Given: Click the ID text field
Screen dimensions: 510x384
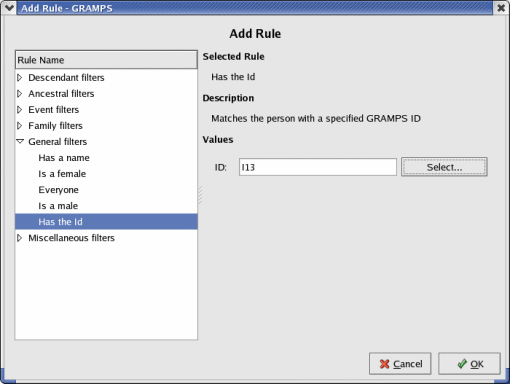Looking at the screenshot, I should 318,167.
